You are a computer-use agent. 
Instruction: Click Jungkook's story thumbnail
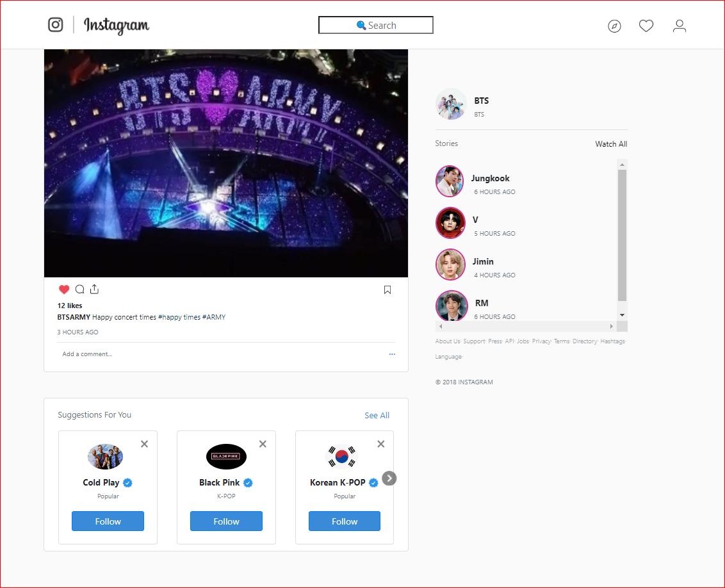point(450,181)
